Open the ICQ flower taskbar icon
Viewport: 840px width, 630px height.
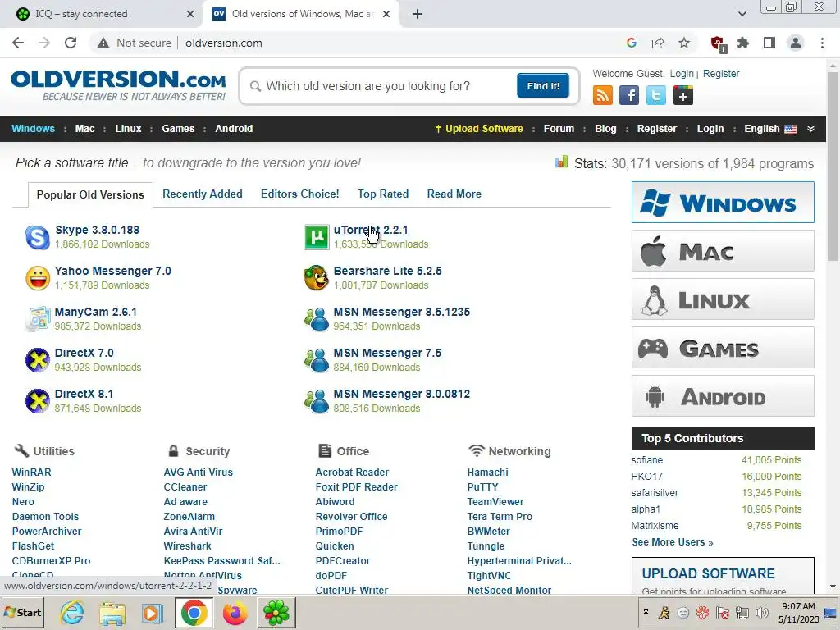[x=276, y=612]
